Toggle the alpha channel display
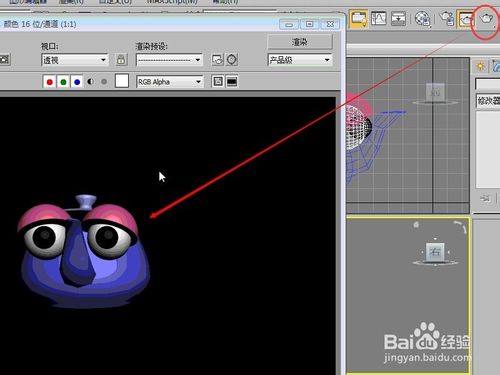This screenshot has height=375, width=500. coord(90,82)
